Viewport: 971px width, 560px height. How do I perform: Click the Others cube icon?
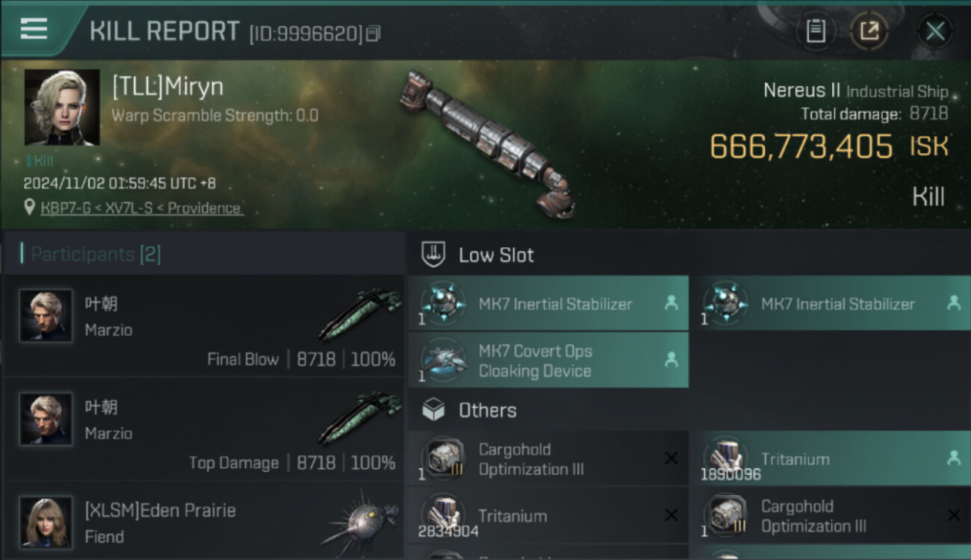tap(433, 410)
